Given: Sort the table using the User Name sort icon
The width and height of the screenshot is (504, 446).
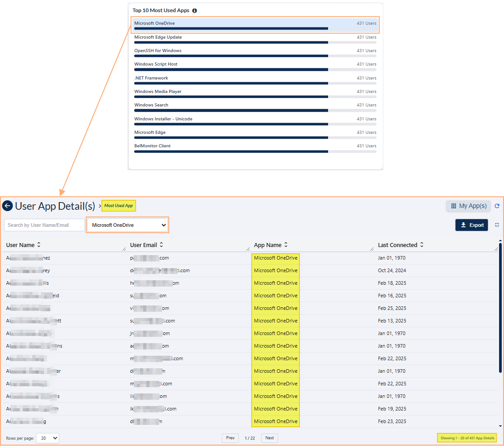Looking at the screenshot, I should click(39, 245).
